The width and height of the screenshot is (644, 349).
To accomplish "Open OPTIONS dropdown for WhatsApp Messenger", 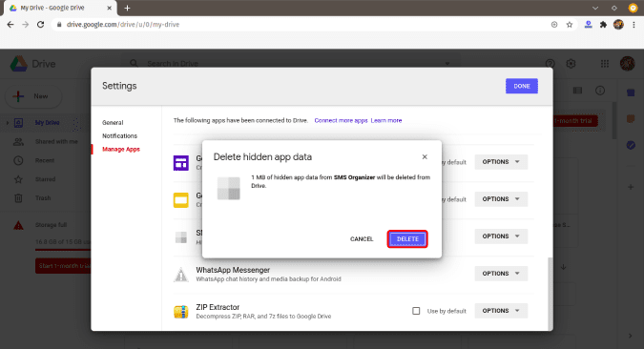I will [x=501, y=274].
